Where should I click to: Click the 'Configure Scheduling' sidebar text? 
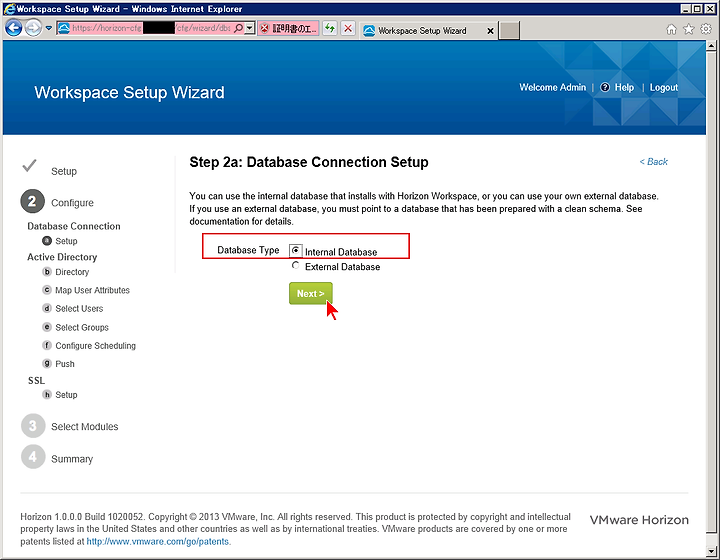coord(96,346)
